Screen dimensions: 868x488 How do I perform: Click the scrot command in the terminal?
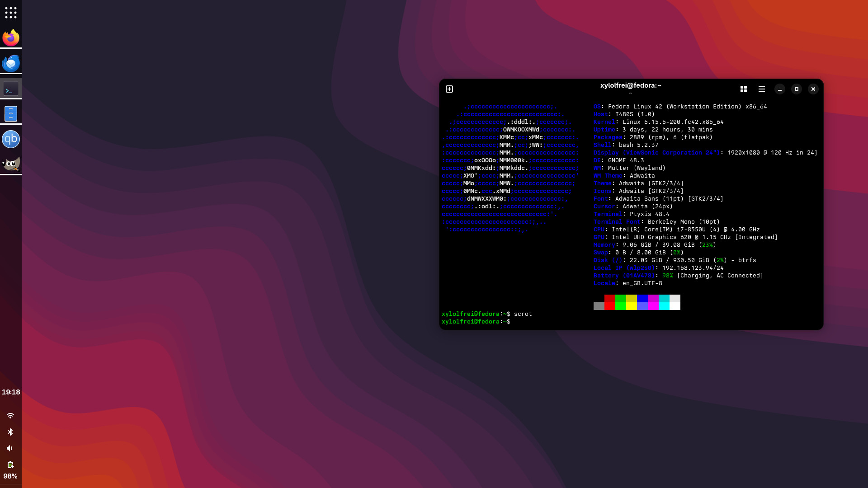tap(523, 314)
